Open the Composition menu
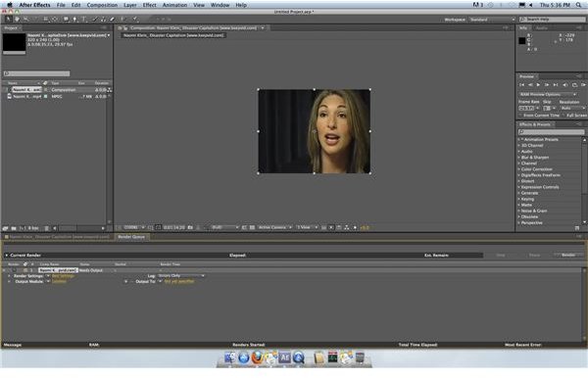 [x=102, y=5]
